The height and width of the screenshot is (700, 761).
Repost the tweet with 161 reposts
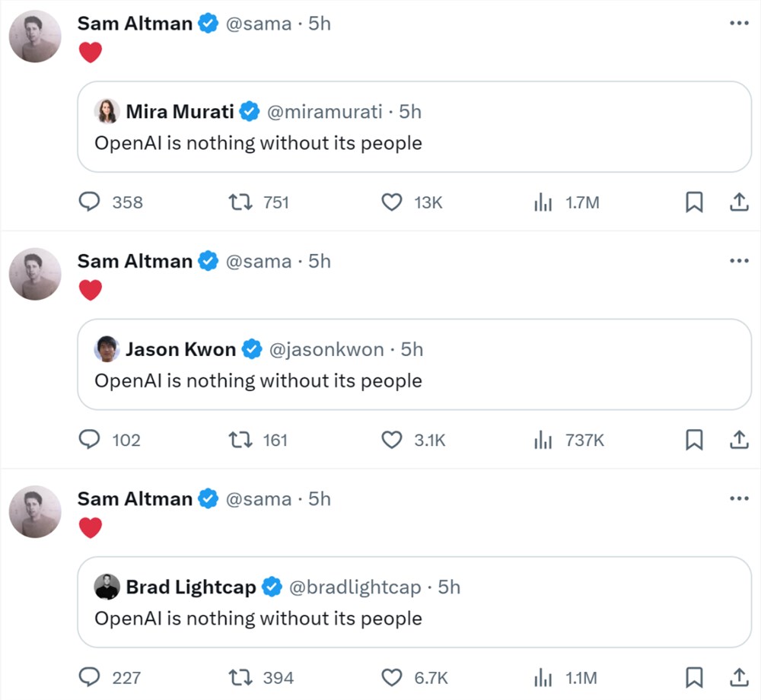pyautogui.click(x=240, y=440)
